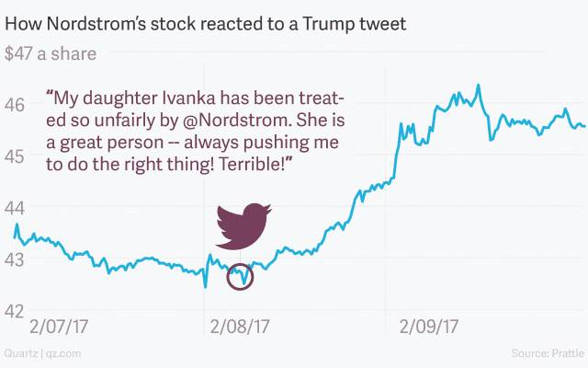The width and height of the screenshot is (588, 368).
Task: Select the 44 y-axis label
Action: click(x=17, y=208)
